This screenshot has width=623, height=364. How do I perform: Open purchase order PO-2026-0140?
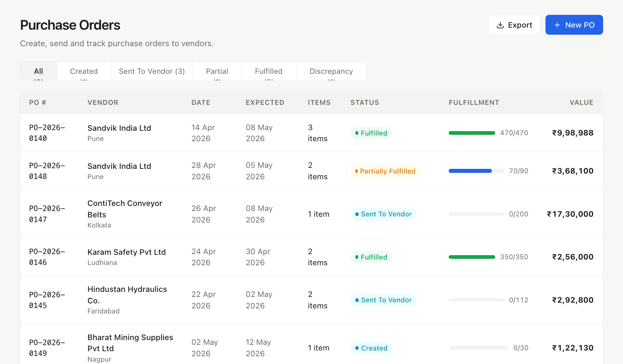pos(47,133)
